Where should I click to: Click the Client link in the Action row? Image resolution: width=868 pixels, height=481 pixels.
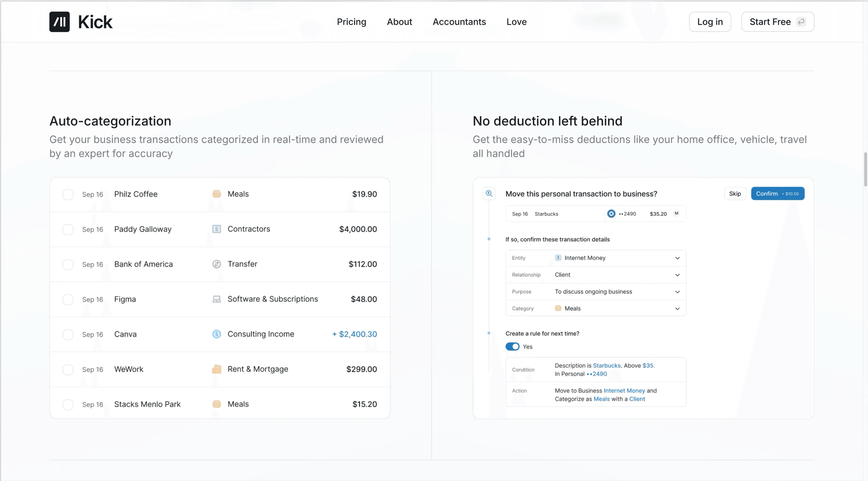tap(637, 399)
